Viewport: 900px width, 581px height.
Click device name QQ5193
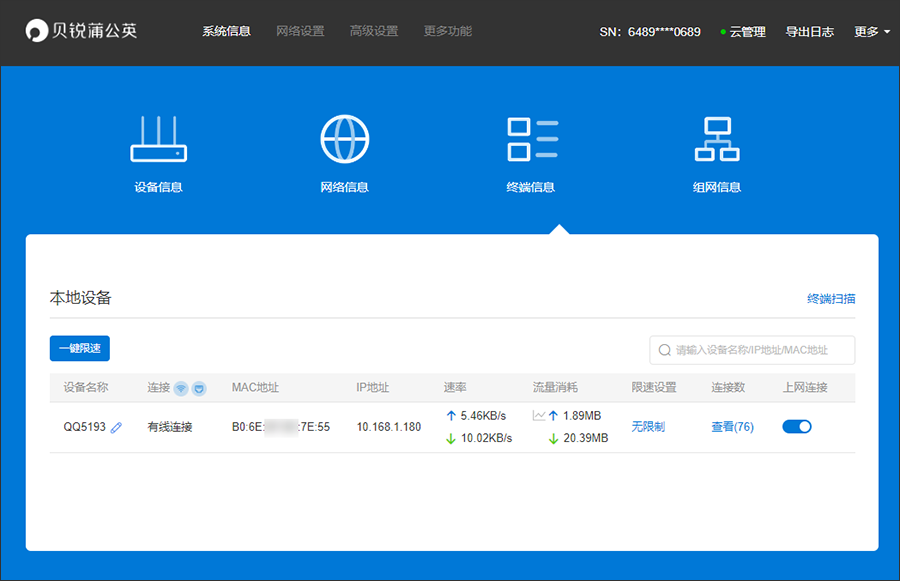[x=84, y=427]
